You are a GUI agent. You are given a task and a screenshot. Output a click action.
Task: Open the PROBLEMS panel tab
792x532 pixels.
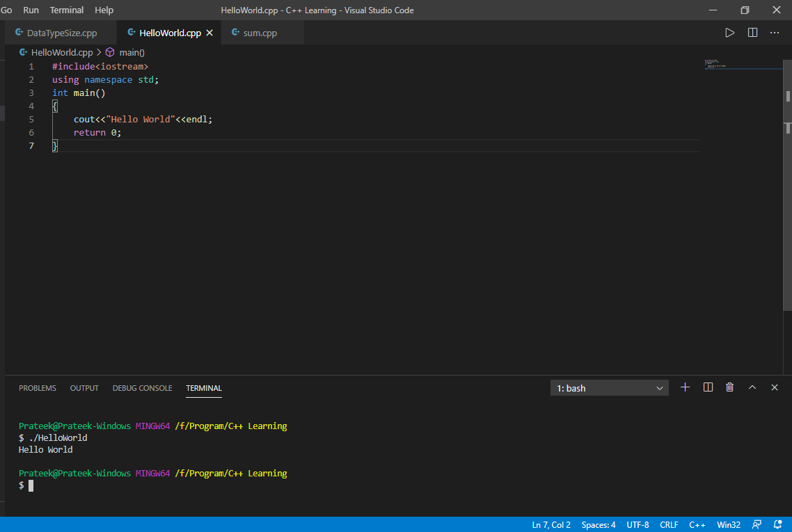tap(38, 388)
